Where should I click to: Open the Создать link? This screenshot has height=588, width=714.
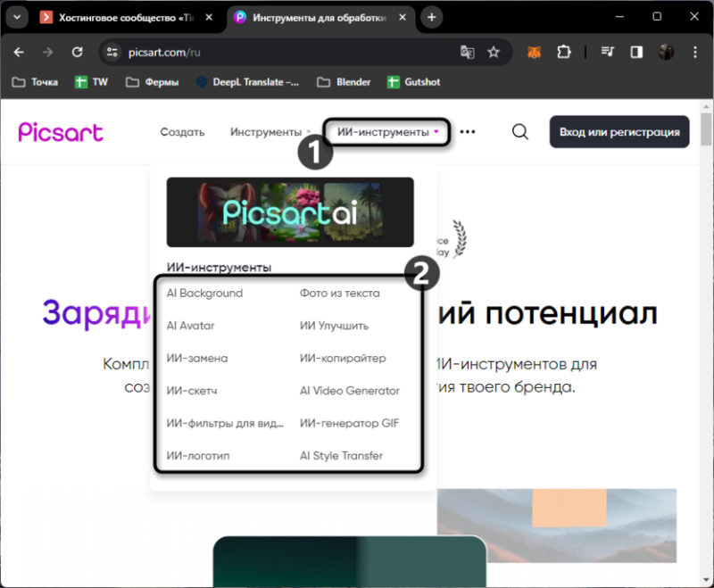[x=182, y=132]
